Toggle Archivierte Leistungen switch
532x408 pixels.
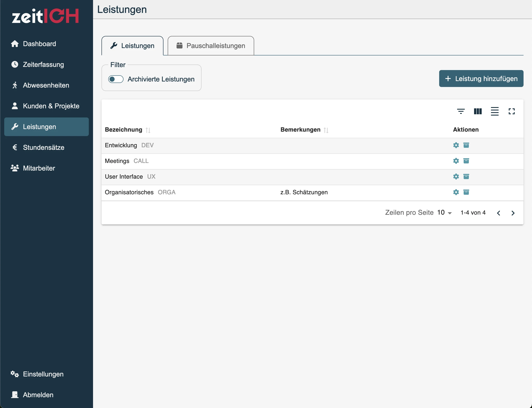pos(116,79)
